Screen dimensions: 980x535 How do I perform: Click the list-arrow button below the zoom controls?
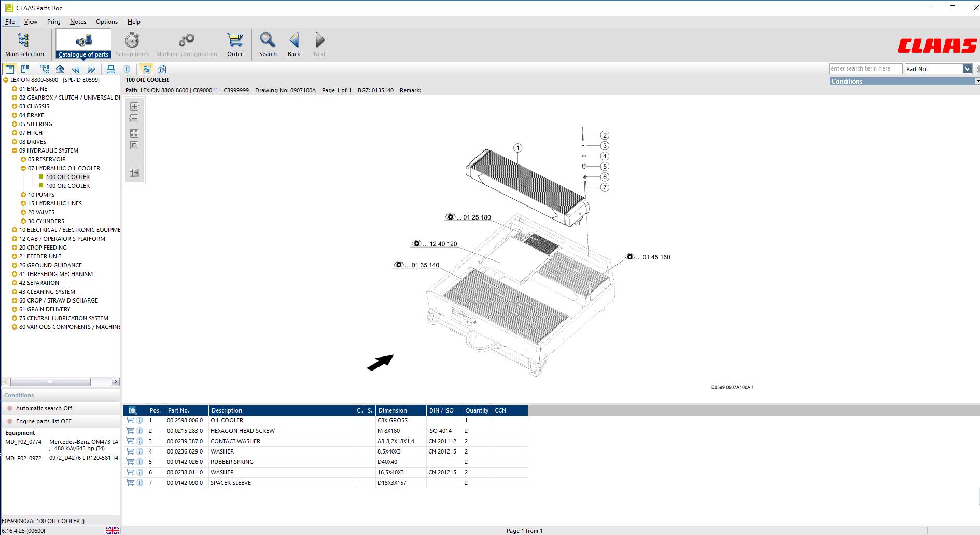(134, 173)
